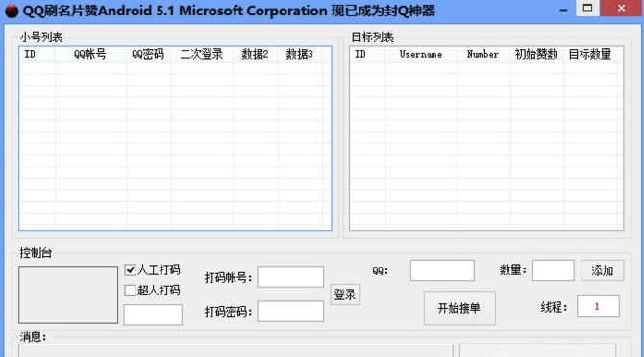
Task: Click the 消息 message box
Action: (x=235, y=350)
